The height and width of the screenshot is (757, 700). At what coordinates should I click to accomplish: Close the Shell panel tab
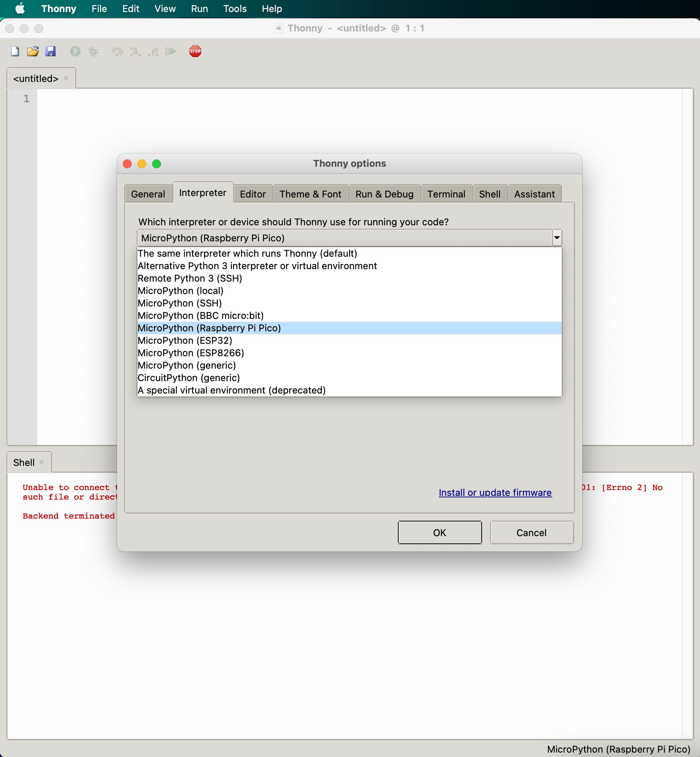(42, 462)
